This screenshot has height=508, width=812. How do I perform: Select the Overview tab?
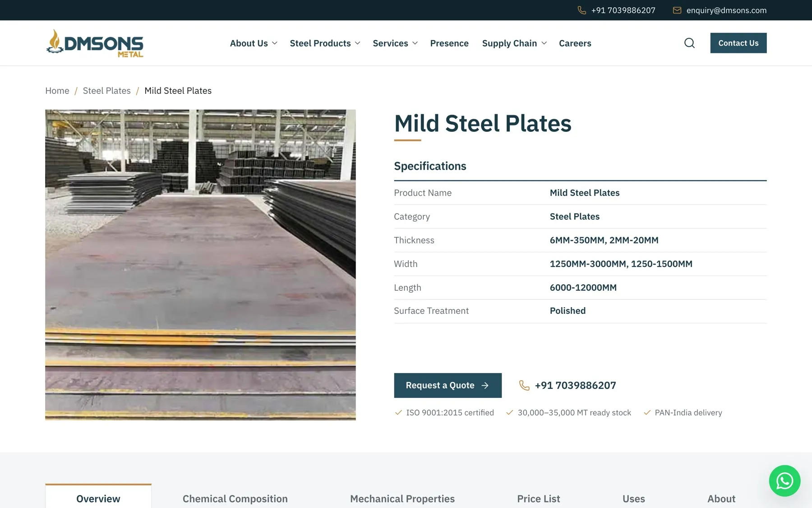[x=98, y=497]
